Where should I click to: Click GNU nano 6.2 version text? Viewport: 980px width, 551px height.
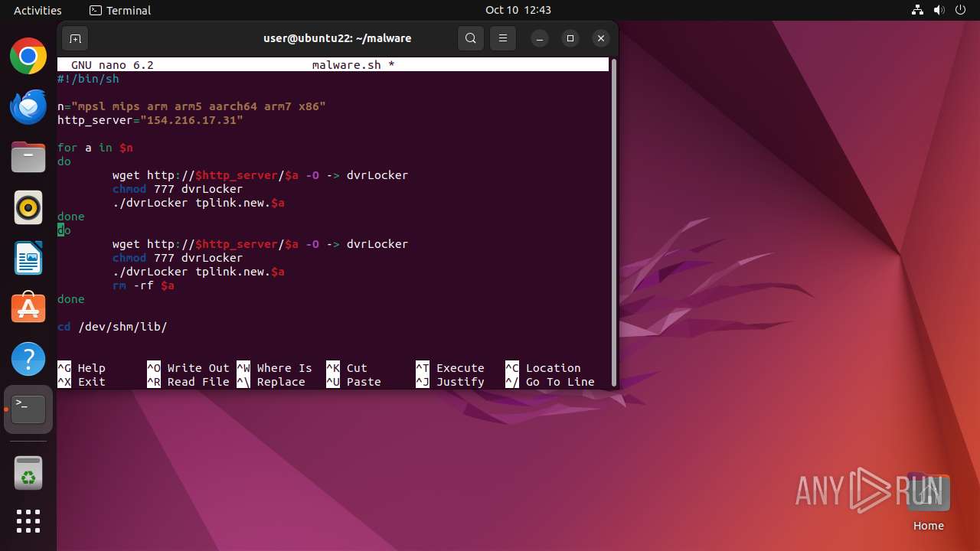(x=113, y=65)
